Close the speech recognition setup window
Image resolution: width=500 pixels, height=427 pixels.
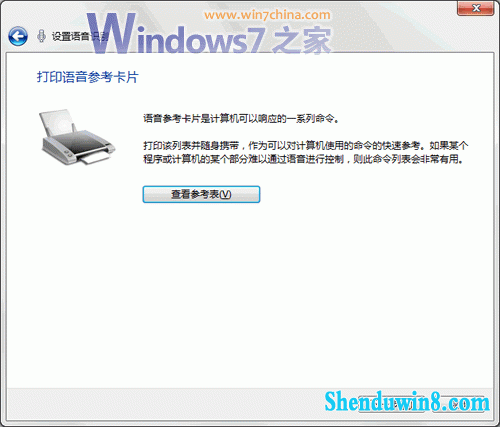[x=475, y=8]
